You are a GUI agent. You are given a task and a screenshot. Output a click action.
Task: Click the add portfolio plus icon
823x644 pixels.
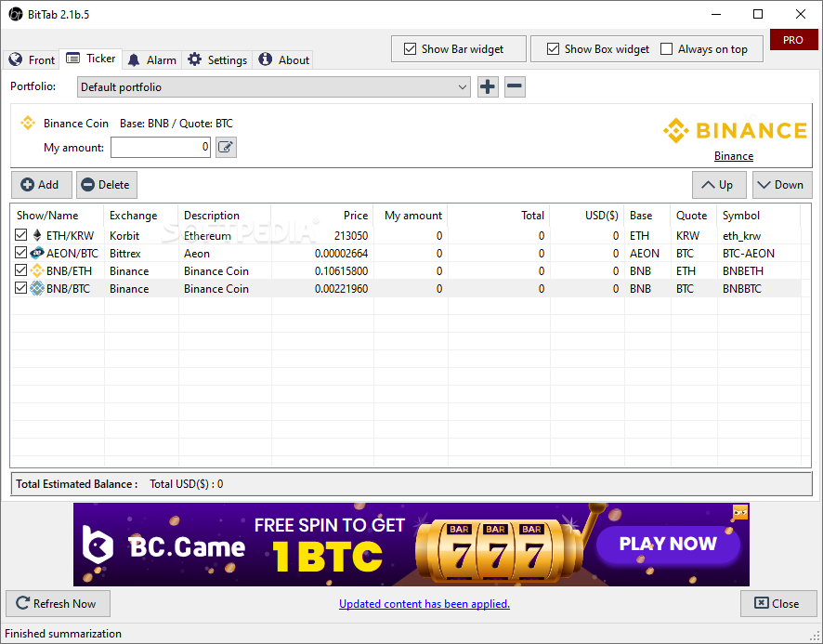click(488, 86)
